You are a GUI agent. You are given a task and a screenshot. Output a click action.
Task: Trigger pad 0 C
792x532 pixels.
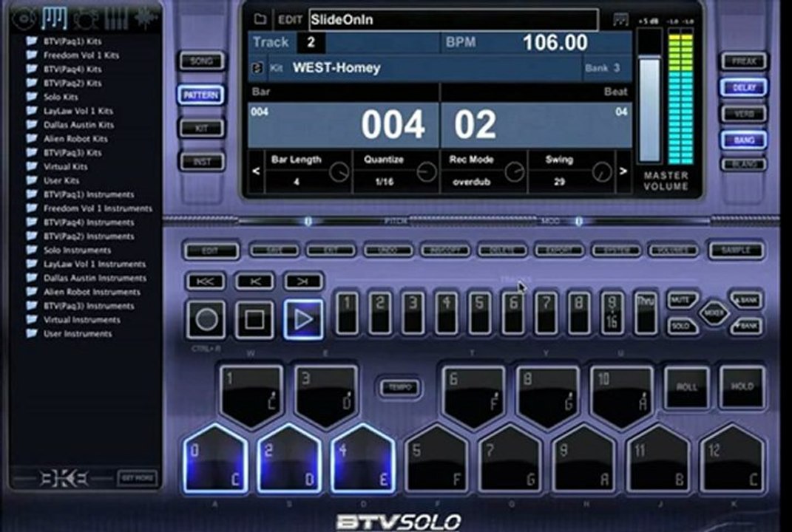[216, 459]
